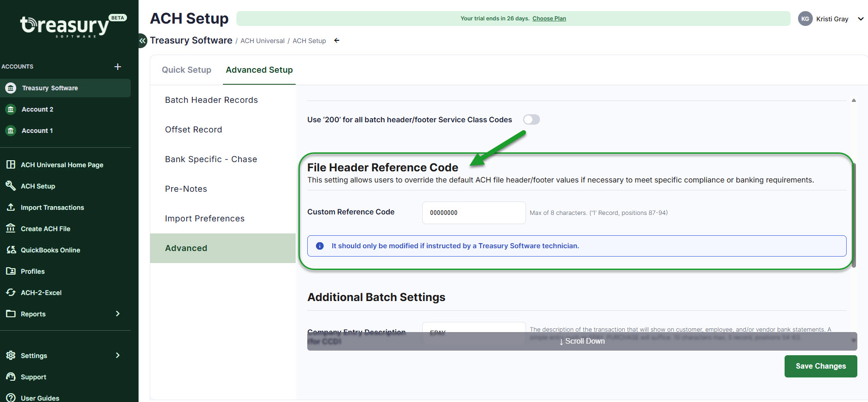The height and width of the screenshot is (402, 868).
Task: Click Save Changes button
Action: click(821, 366)
